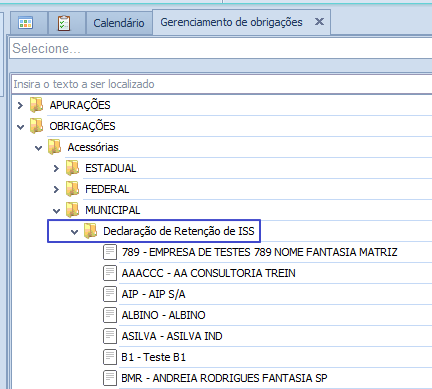Close the Gerenciamento de obrigações tab
Viewport: 432px width, 389px height.
click(x=319, y=22)
